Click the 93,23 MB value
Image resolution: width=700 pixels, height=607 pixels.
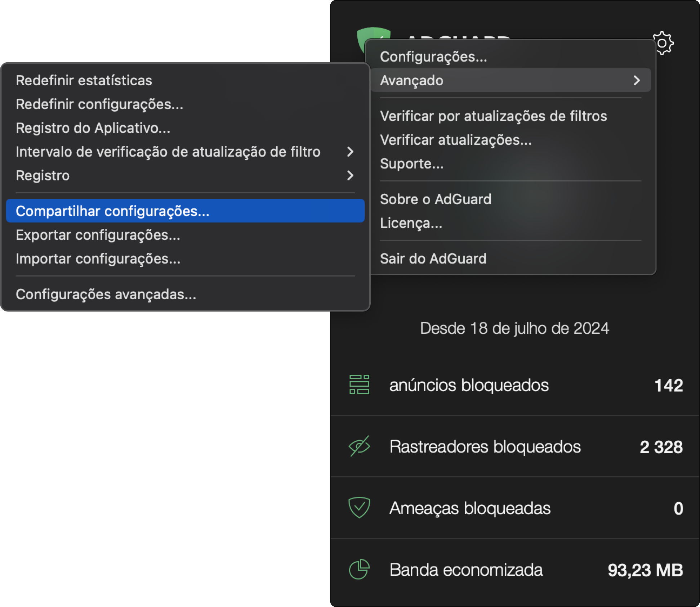pyautogui.click(x=645, y=570)
